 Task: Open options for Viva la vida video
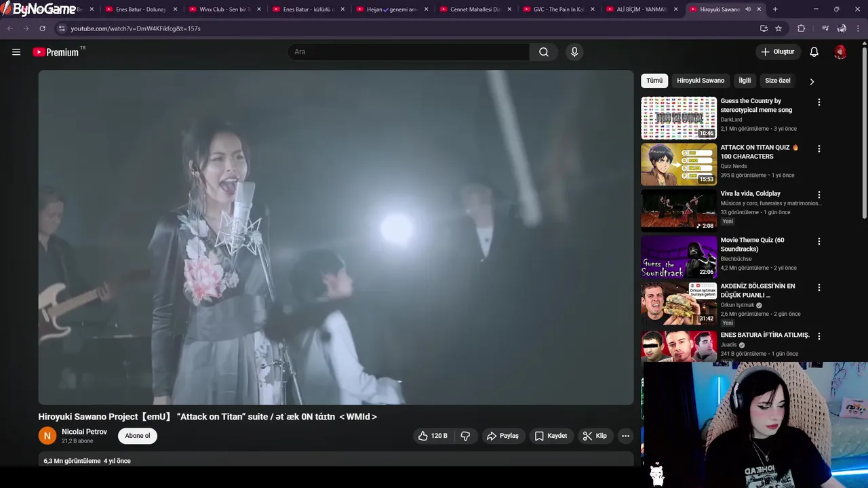point(818,195)
